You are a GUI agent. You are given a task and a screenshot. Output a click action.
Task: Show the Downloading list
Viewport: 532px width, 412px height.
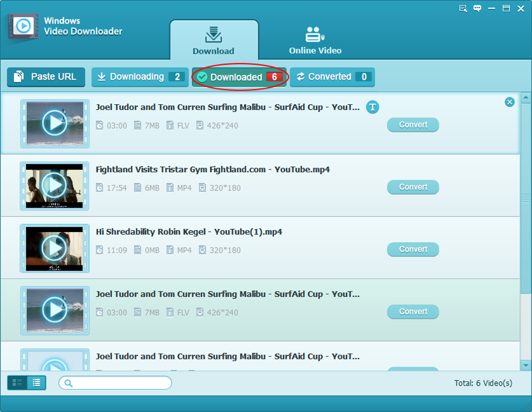click(140, 77)
